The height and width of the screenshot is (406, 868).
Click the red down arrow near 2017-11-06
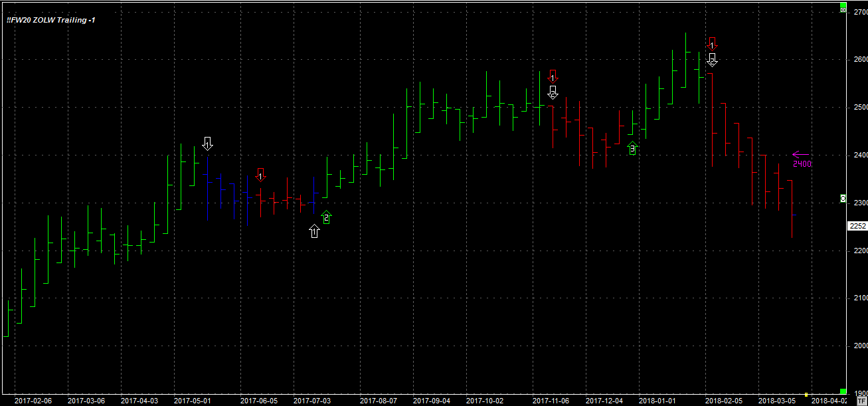(x=553, y=76)
